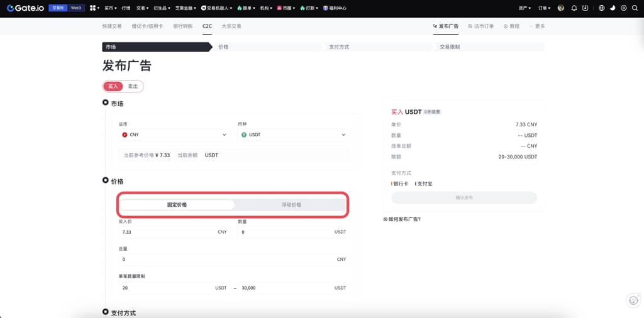Click the download app icon
644x318 pixels.
586,8
